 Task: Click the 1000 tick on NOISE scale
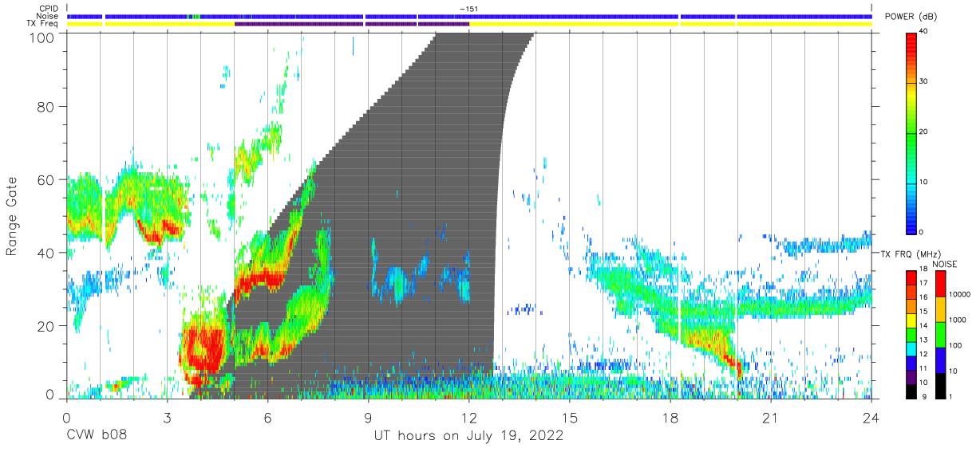pos(958,320)
